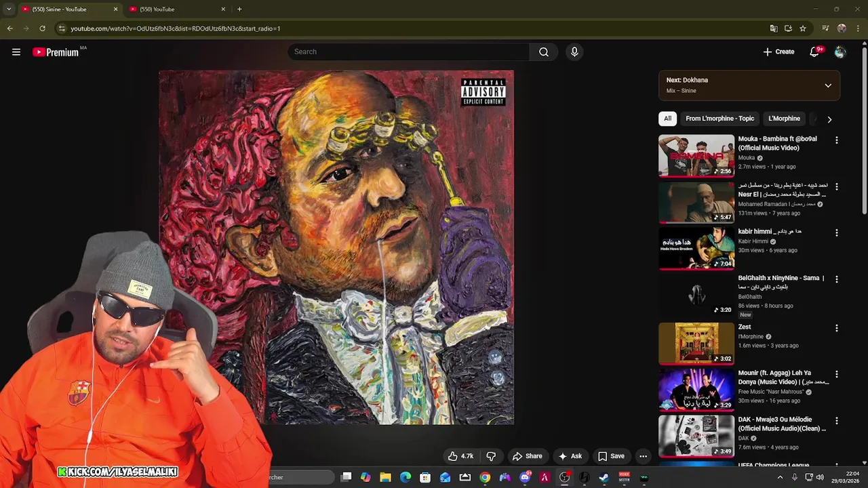Reload the current page
The height and width of the screenshot is (488, 868).
[42, 28]
